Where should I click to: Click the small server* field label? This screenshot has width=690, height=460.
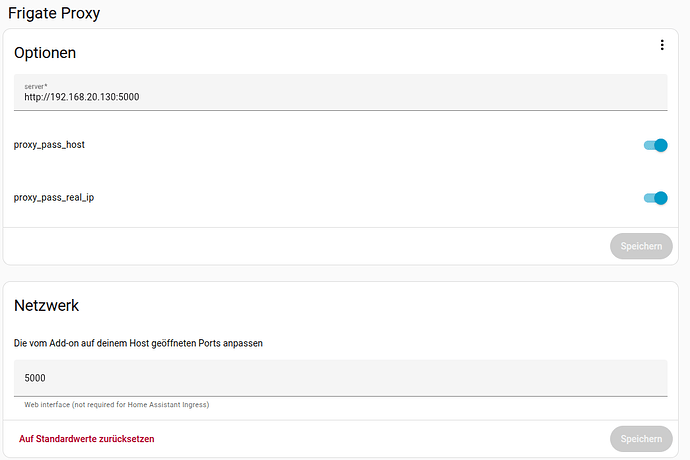[x=36, y=86]
